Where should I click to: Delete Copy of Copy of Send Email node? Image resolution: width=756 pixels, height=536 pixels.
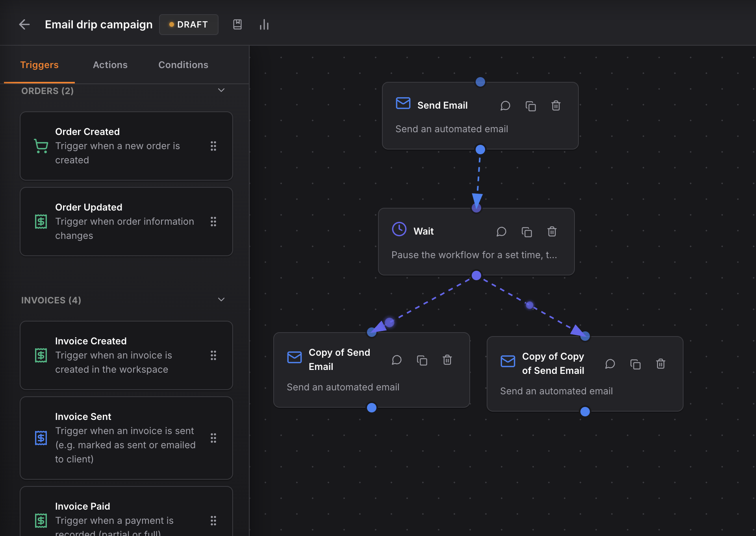pos(661,364)
